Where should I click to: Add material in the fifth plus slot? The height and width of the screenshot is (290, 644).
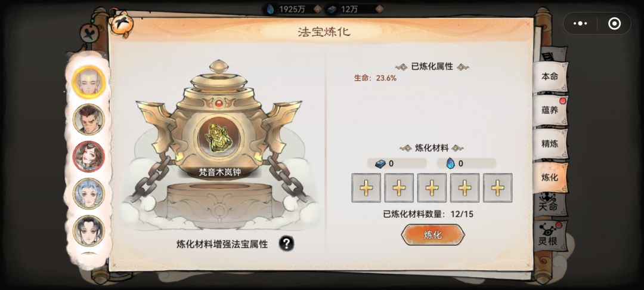498,188
